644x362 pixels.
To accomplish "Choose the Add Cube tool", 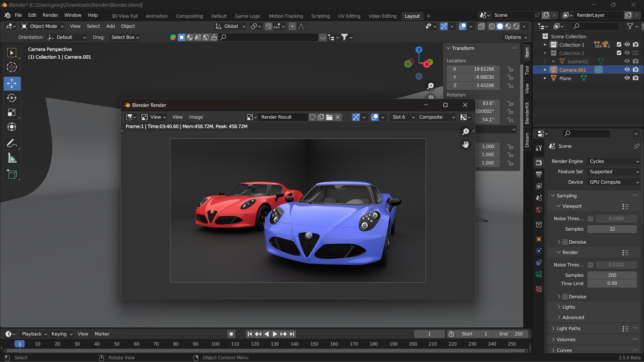I will click(x=12, y=174).
